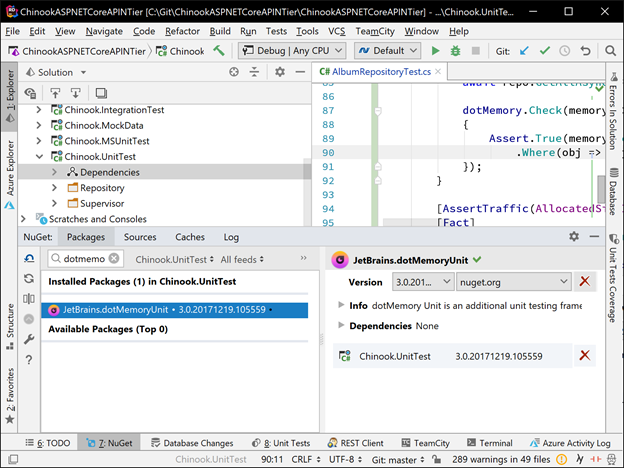Clear the dotmemo search text
Viewport: 624px width, 468px height.
[114, 259]
